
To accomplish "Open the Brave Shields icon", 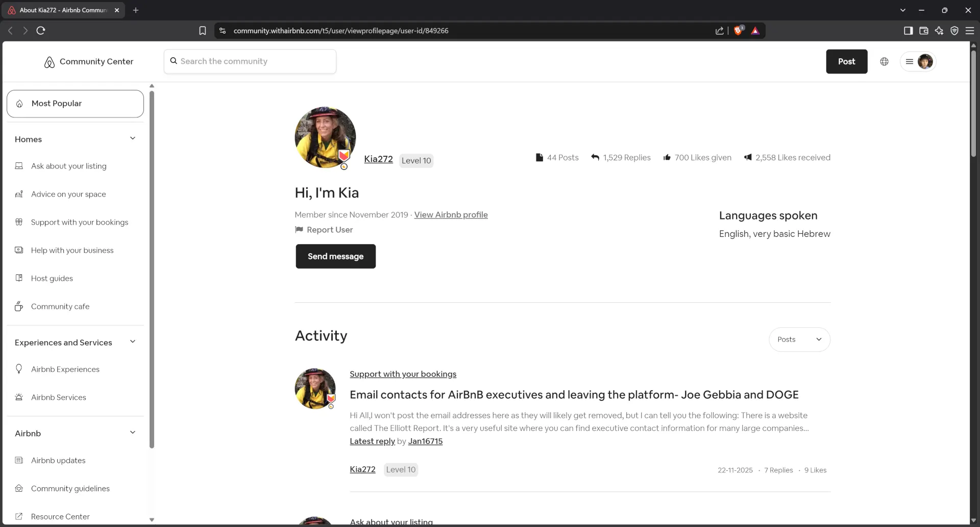I will click(738, 31).
